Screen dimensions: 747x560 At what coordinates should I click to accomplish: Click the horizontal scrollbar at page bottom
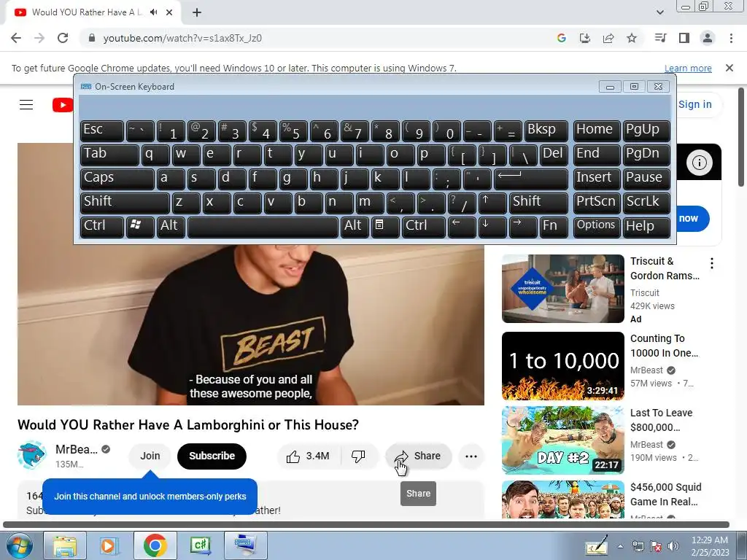click(x=366, y=525)
